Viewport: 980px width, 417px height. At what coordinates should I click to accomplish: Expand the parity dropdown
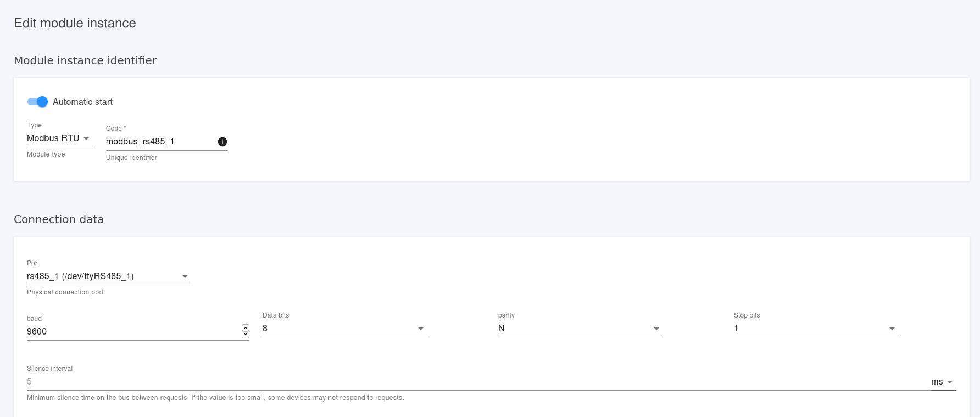pyautogui.click(x=580, y=329)
